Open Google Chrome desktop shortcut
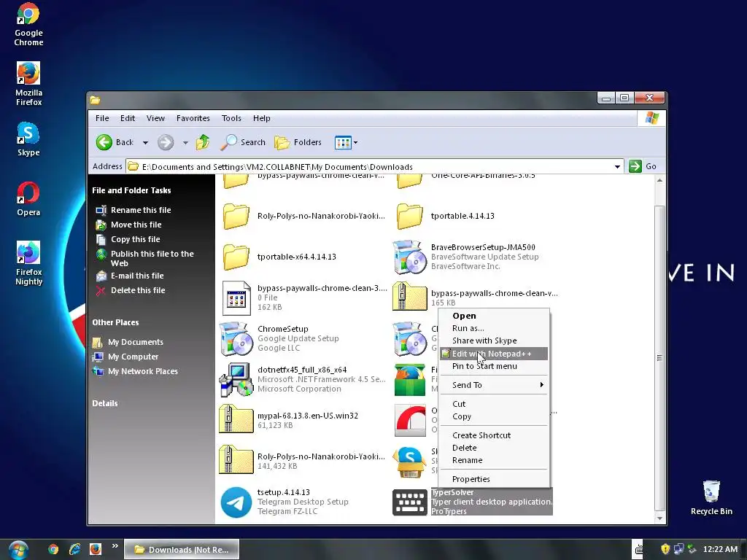 (28, 24)
